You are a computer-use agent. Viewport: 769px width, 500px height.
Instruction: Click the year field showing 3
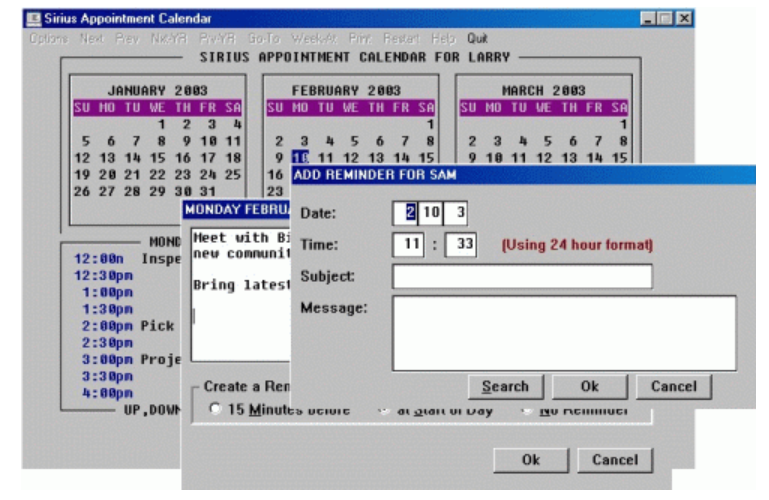pyautogui.click(x=455, y=213)
